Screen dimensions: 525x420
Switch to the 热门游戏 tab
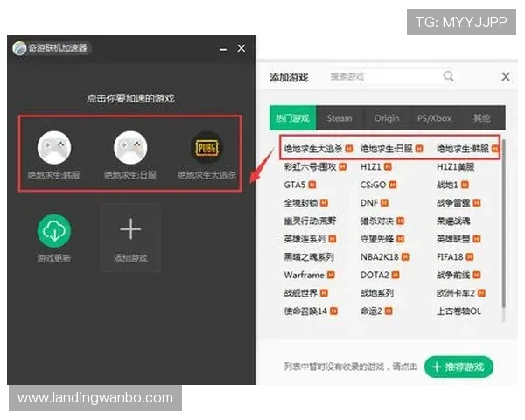pos(292,118)
